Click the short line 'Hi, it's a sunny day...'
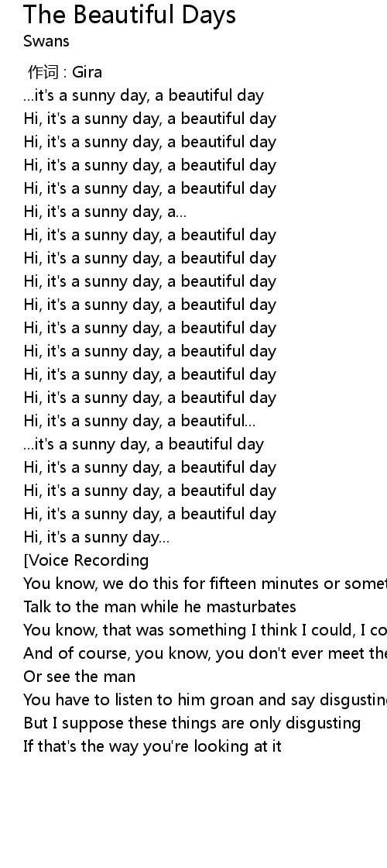387x868 pixels. [x=97, y=538]
